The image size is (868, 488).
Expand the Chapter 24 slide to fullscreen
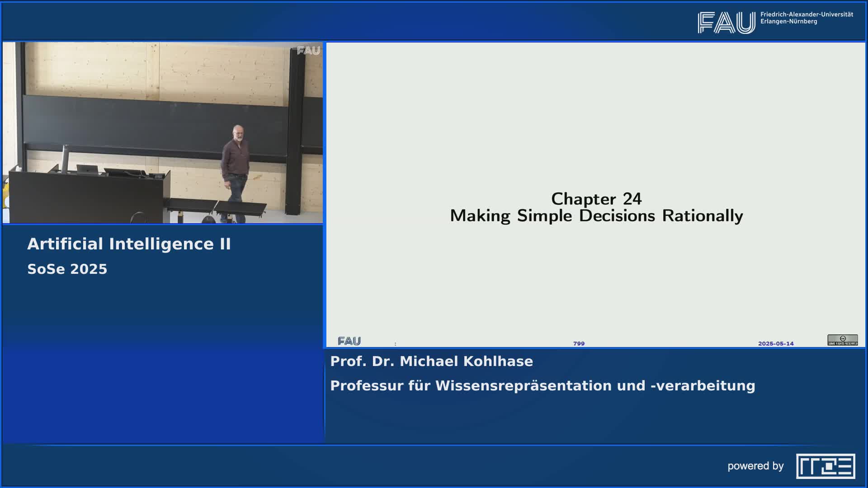coord(596,194)
